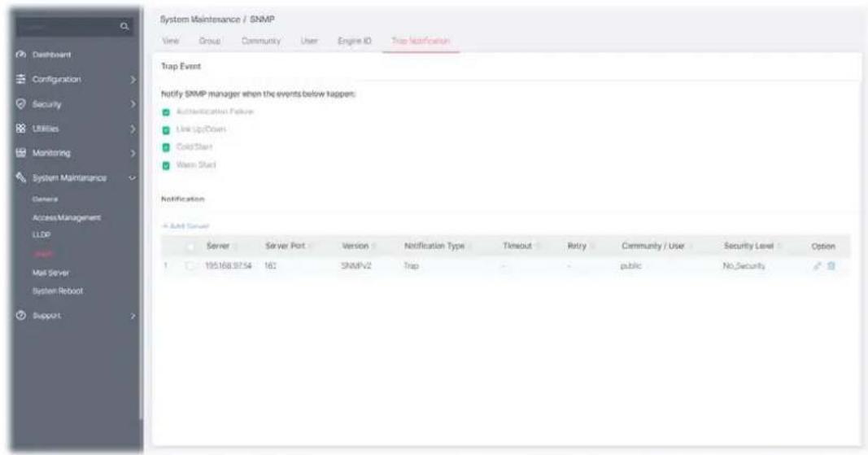Expand the Monitoring menu chevron
This screenshot has height=455, width=868.
point(133,153)
